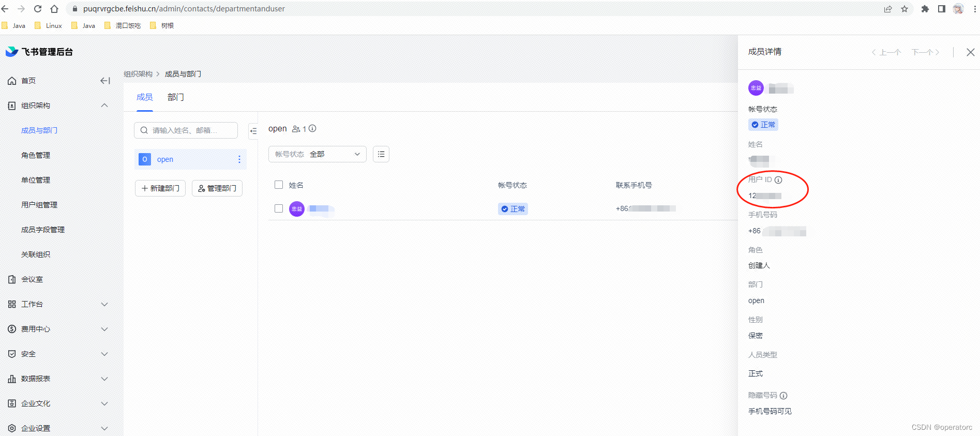Screen dimensions: 980x436
Task: Tick the checkbox for the member row
Action: point(279,208)
